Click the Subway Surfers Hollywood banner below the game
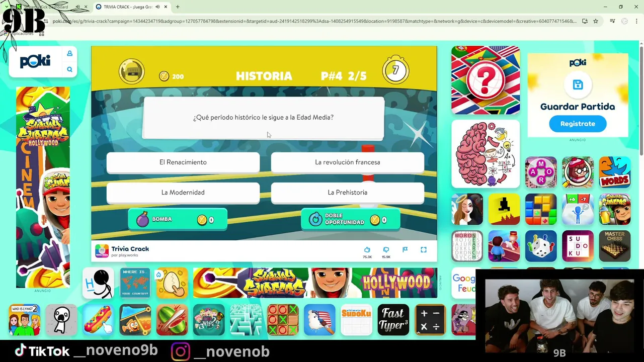644x362 pixels. [315, 283]
